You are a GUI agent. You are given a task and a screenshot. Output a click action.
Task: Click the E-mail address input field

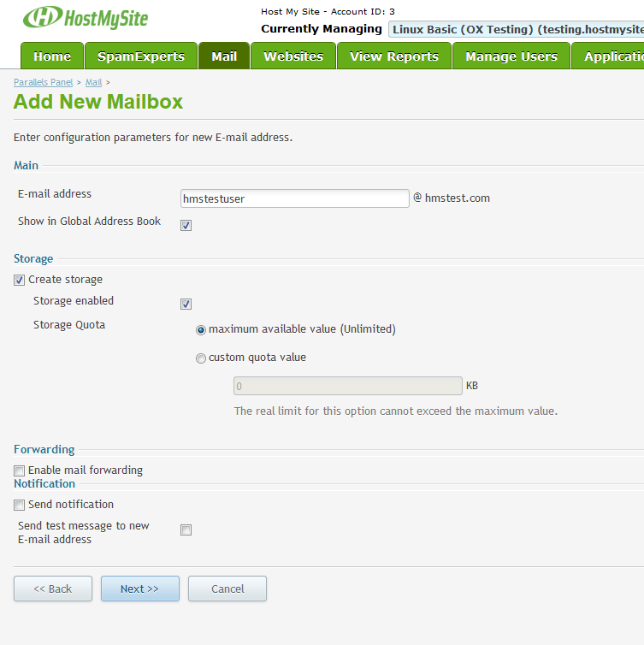[x=295, y=198]
